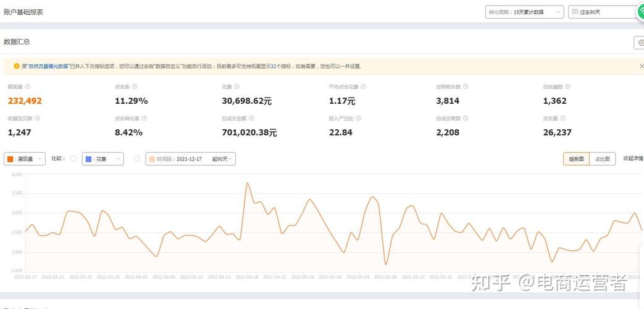
Task: Click blue swatch in 花费 dropdown
Action: click(x=88, y=159)
